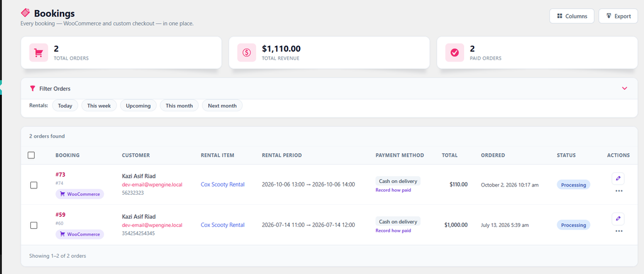
Task: Click the Bookings ticket icon in the header
Action: pos(25,13)
